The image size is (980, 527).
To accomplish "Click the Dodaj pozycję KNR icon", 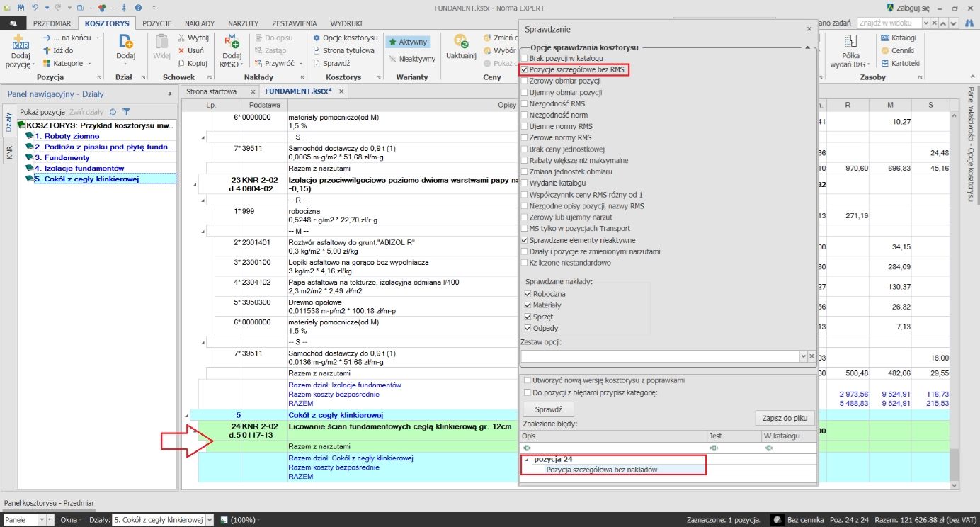I will click(x=21, y=42).
